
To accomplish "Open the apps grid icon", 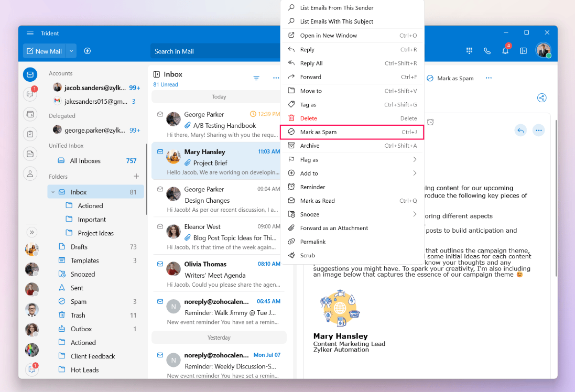I will coord(469,51).
